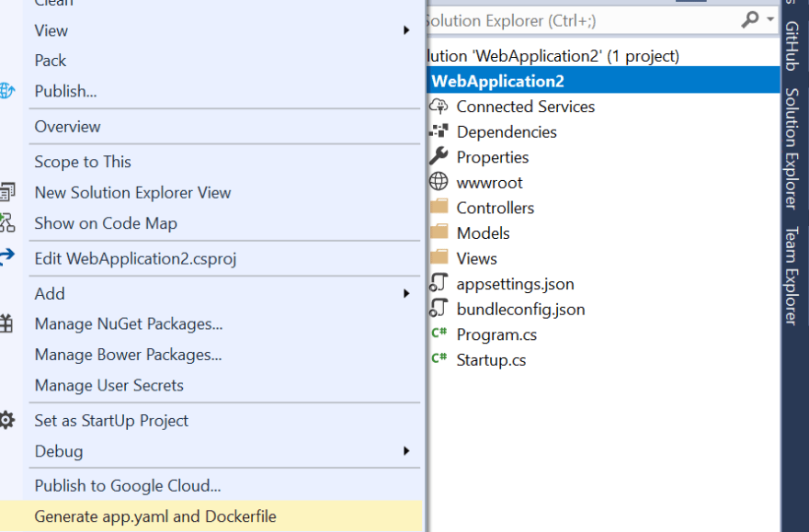The width and height of the screenshot is (809, 532).
Task: Click the C# icon beside Program.cs
Action: click(439, 334)
